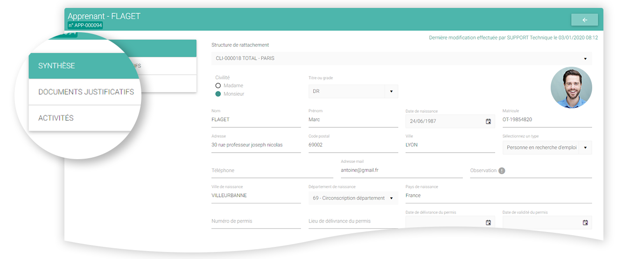The width and height of the screenshot is (644, 259).
Task: Click the Dernière modification text
Action: click(513, 38)
